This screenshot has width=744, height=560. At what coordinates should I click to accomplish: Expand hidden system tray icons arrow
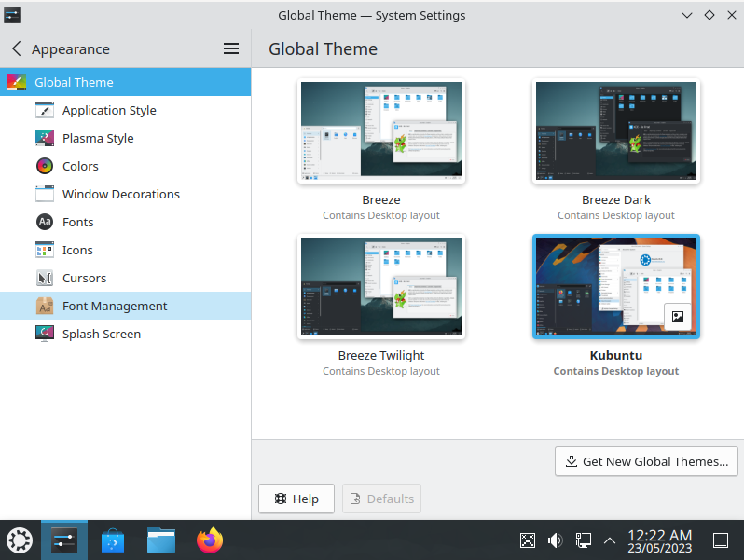click(x=610, y=540)
